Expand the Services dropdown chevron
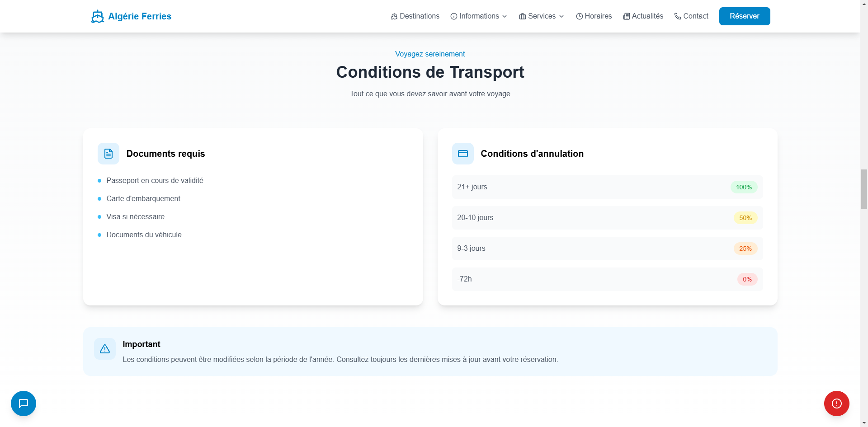Viewport: 868px width, 427px height. coord(561,16)
